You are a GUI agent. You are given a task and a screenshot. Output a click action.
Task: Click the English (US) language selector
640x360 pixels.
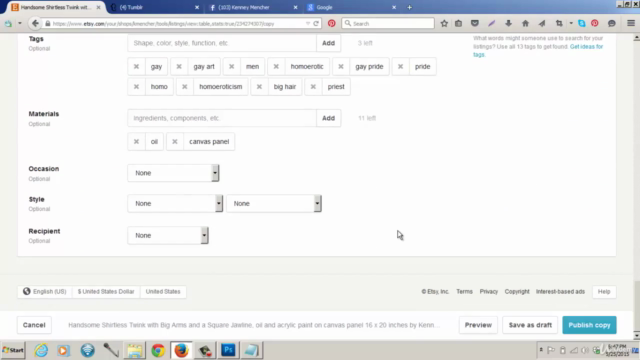coord(45,291)
